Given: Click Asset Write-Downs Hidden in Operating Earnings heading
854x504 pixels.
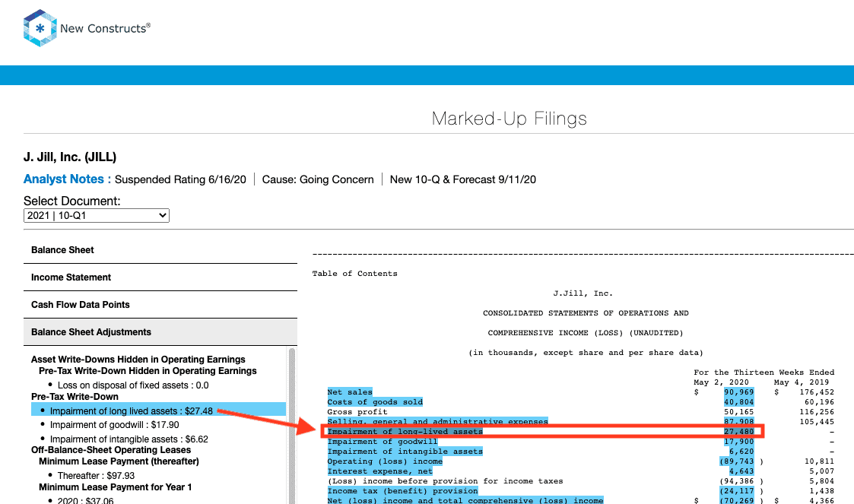Looking at the screenshot, I should coord(138,360).
